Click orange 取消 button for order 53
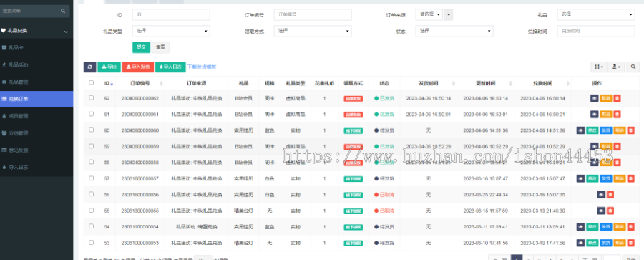 [x=620, y=243]
